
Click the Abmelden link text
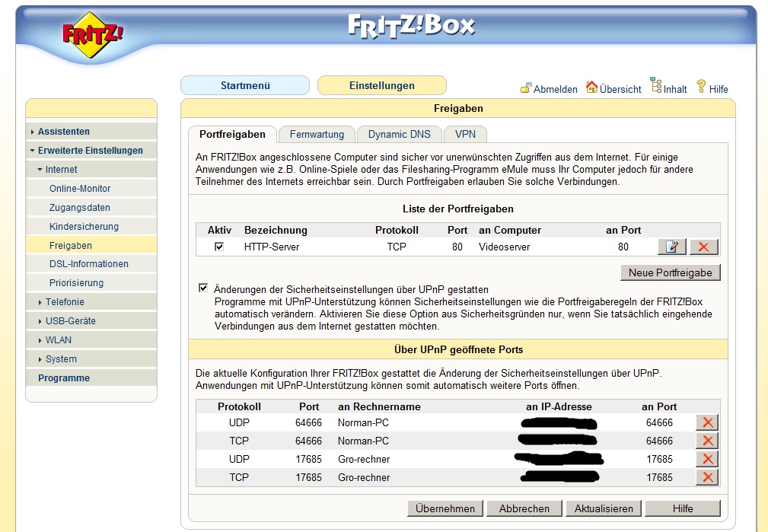coord(556,89)
